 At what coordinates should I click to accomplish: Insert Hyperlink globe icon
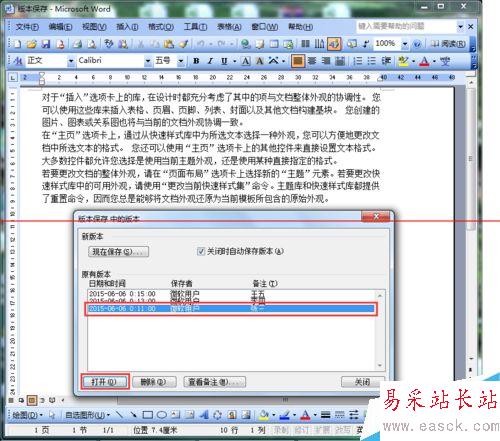[x=246, y=44]
